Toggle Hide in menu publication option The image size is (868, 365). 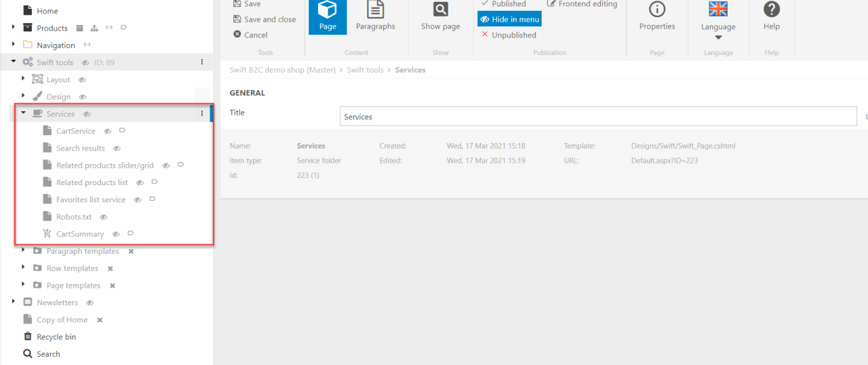[x=509, y=20]
